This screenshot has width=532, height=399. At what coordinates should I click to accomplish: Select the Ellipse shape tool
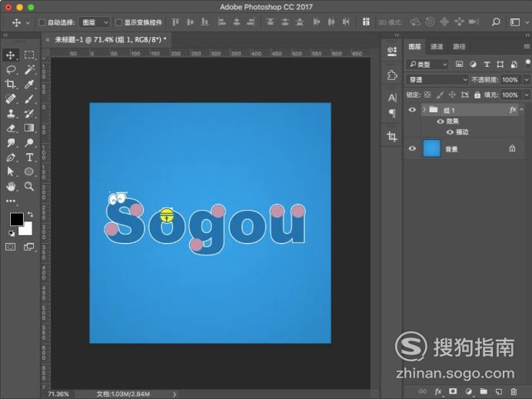coord(29,171)
